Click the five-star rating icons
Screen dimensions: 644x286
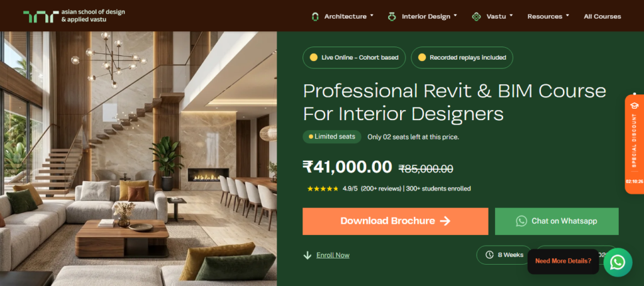[323, 189]
